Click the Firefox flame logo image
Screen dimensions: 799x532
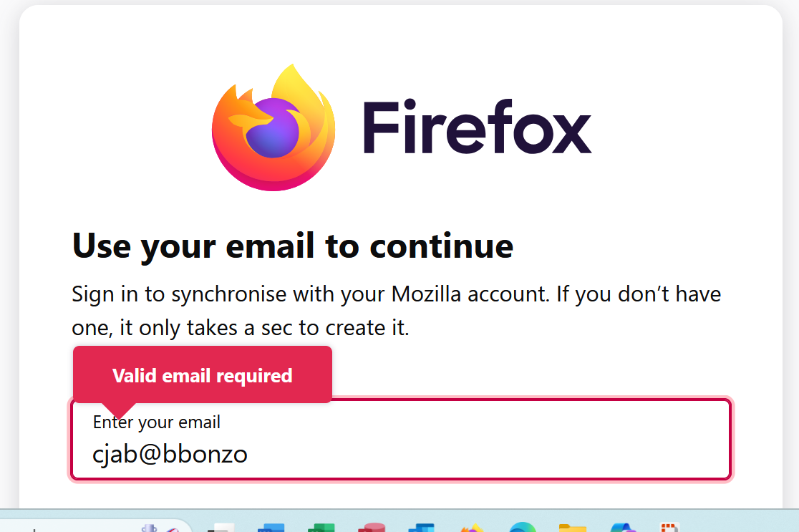pyautogui.click(x=273, y=127)
